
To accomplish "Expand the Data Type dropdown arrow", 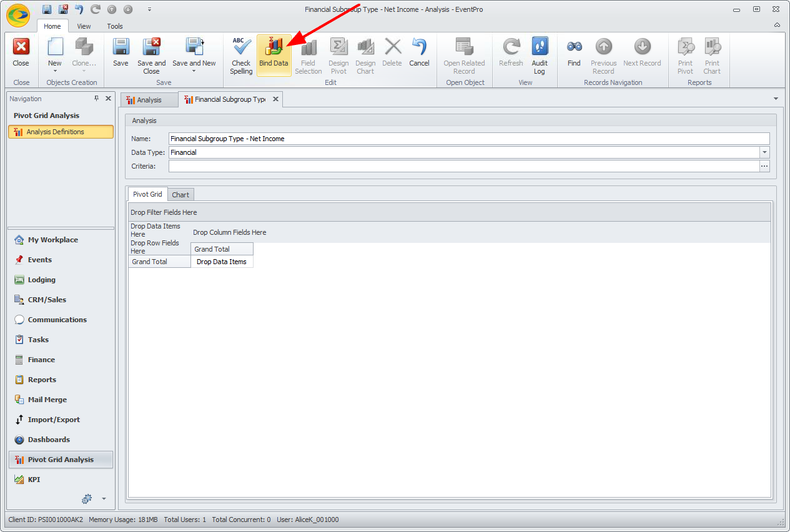I will [764, 152].
